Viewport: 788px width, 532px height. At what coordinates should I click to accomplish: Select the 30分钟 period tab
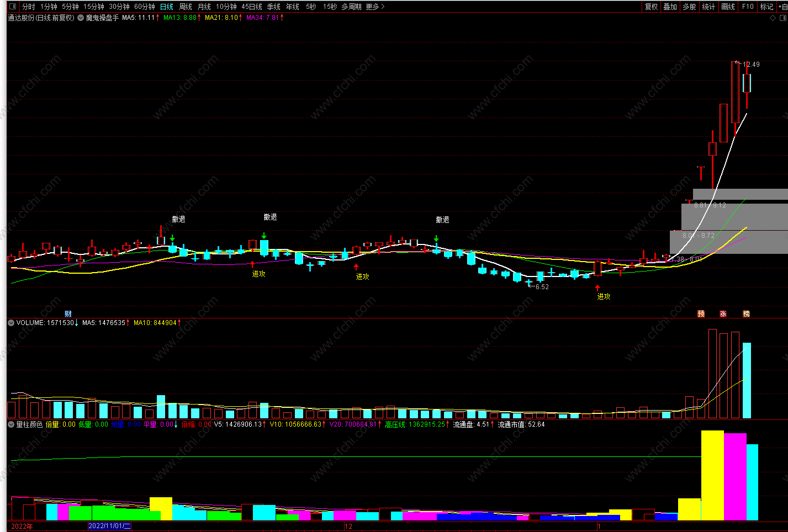(x=119, y=7)
